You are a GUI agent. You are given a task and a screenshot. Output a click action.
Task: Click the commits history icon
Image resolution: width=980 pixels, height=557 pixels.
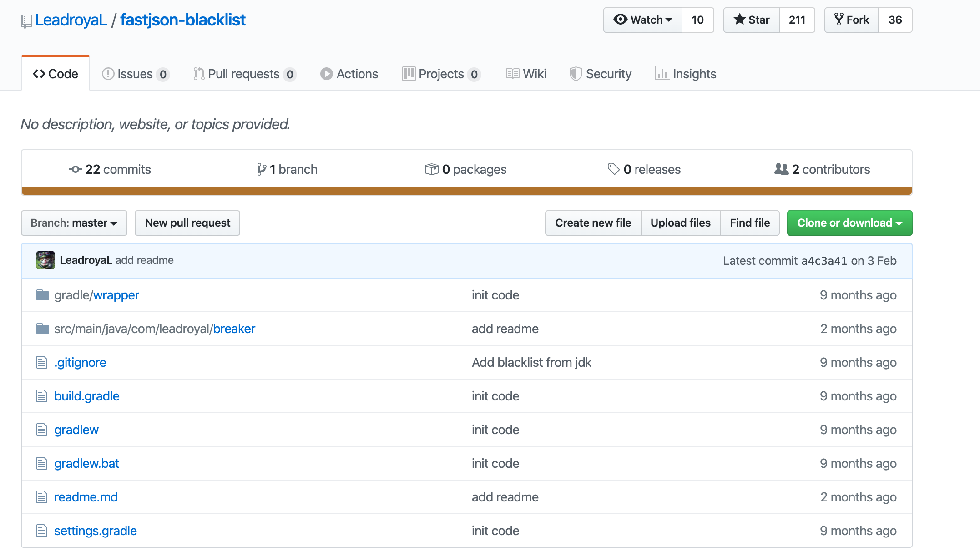76,170
